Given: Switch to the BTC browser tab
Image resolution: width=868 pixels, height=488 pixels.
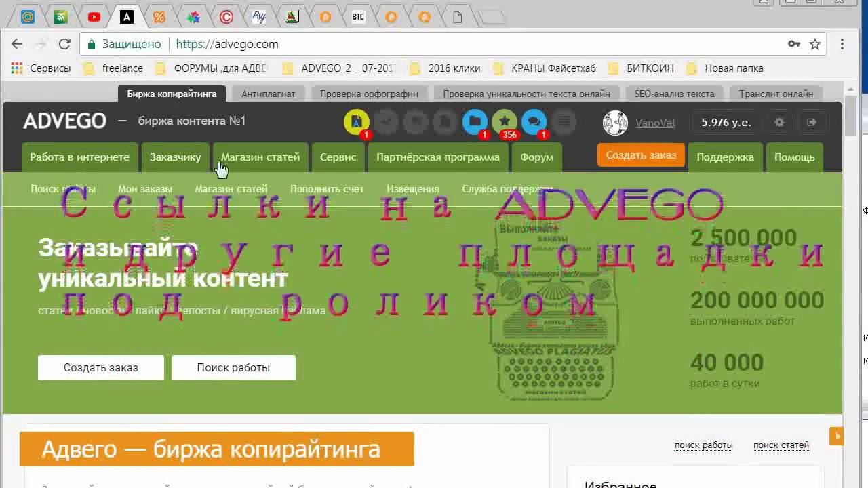Looking at the screenshot, I should [358, 17].
